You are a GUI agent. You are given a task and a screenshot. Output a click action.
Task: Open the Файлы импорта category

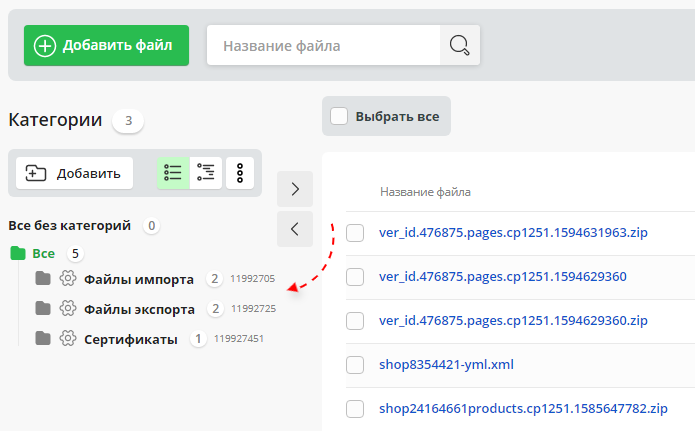click(x=141, y=279)
